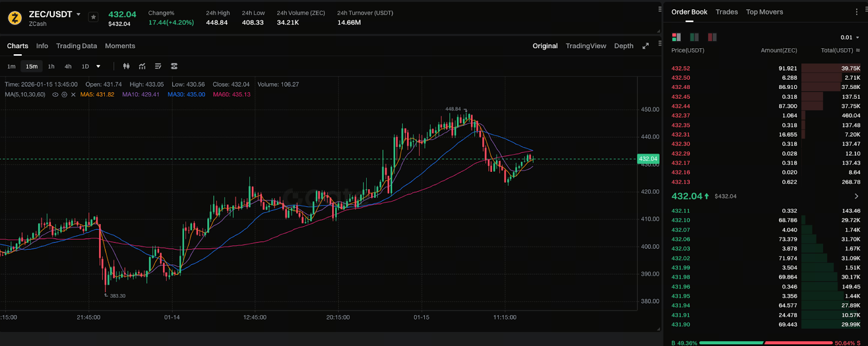Select the Order Book tab
Screen dimensions: 868x346
pyautogui.click(x=689, y=12)
